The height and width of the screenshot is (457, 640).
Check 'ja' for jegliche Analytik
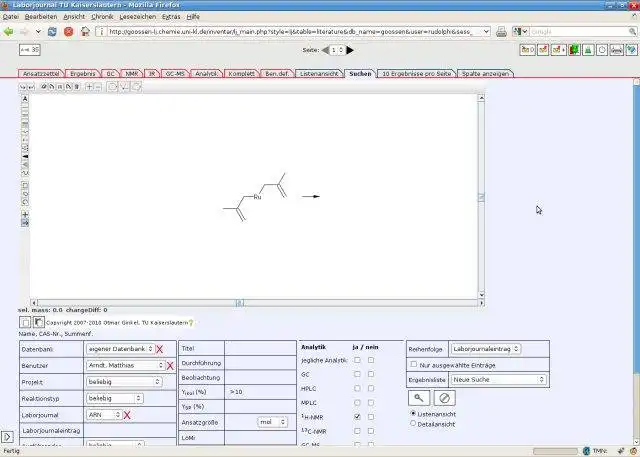(358, 360)
